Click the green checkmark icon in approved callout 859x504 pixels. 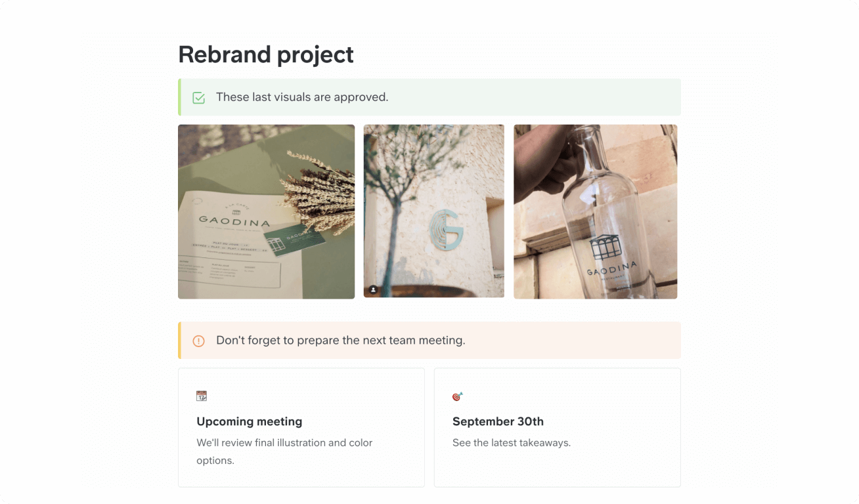(x=198, y=98)
